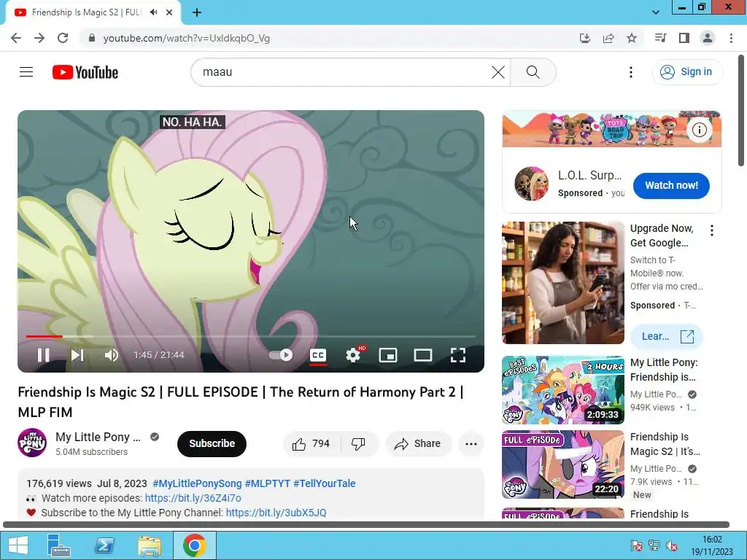Open bit.ly/36Z4i7o episodes link
747x560 pixels.
coord(193,498)
